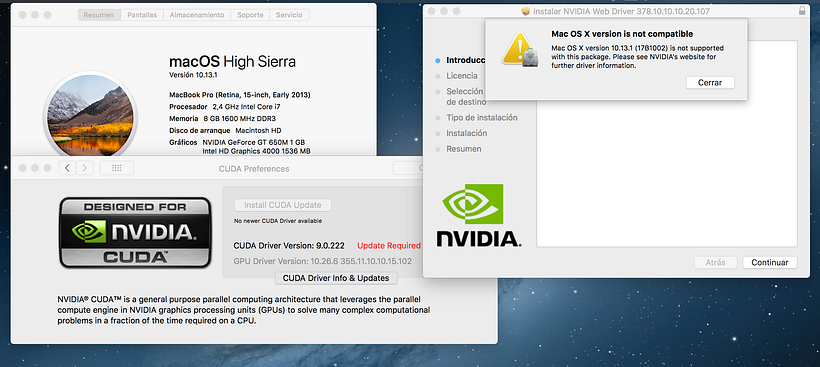Select the Tipo de instalación step
The image size is (820, 367).
[482, 118]
